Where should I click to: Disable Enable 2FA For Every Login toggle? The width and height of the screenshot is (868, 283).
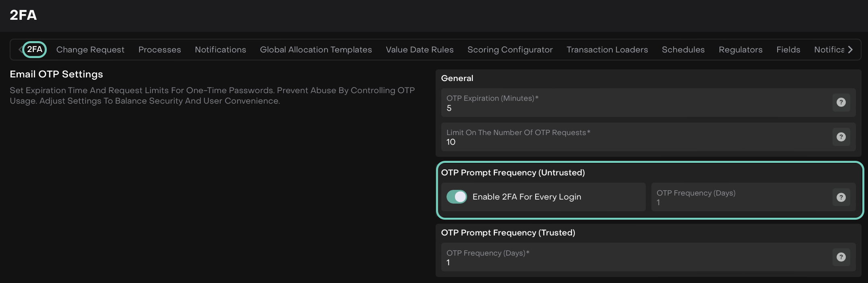tap(457, 197)
